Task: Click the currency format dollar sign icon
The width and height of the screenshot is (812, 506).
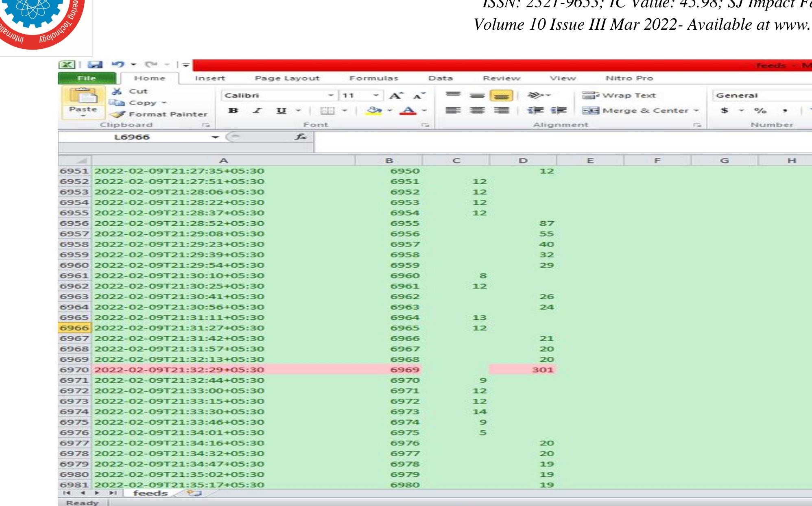Action: 724,111
